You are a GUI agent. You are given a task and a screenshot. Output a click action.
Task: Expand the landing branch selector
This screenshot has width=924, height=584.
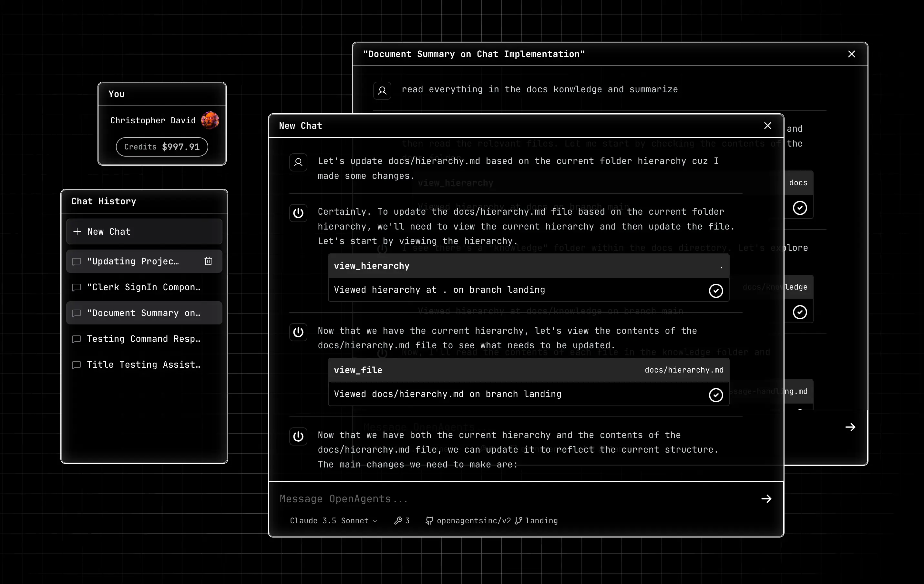(537, 520)
